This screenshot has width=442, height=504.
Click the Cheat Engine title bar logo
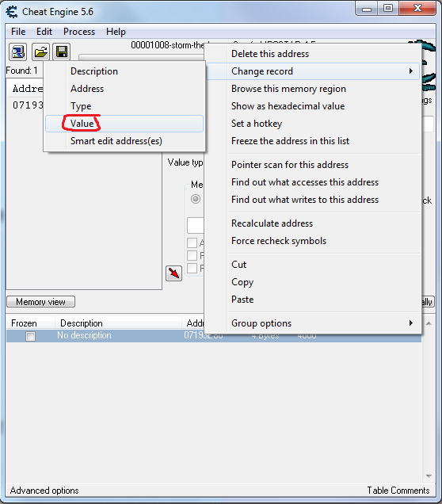click(12, 12)
